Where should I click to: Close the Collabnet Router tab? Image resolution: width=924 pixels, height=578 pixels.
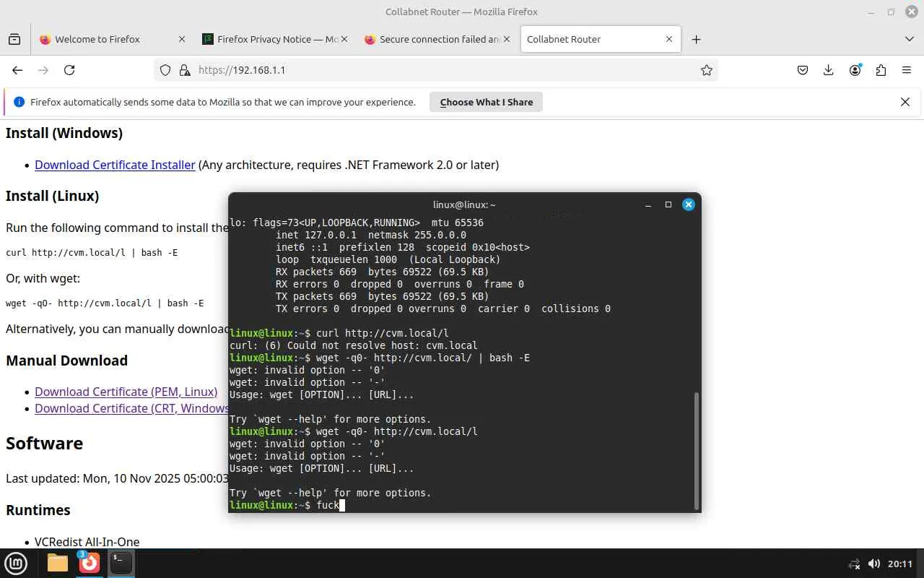click(669, 40)
